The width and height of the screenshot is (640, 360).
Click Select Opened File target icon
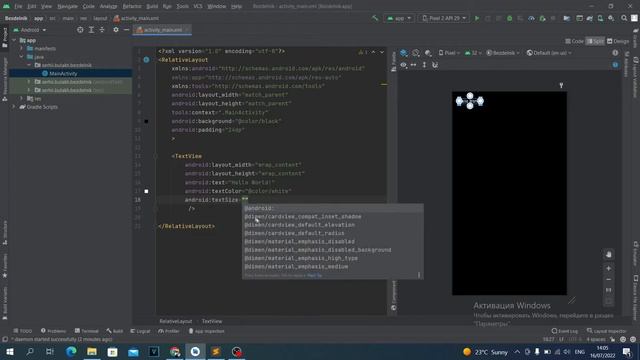pos(80,30)
